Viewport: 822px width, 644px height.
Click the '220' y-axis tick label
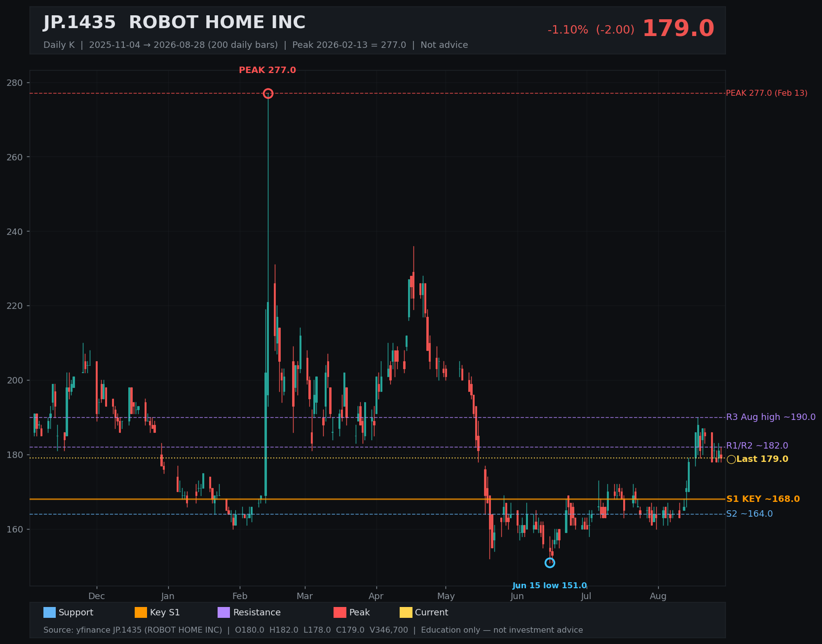click(x=15, y=306)
